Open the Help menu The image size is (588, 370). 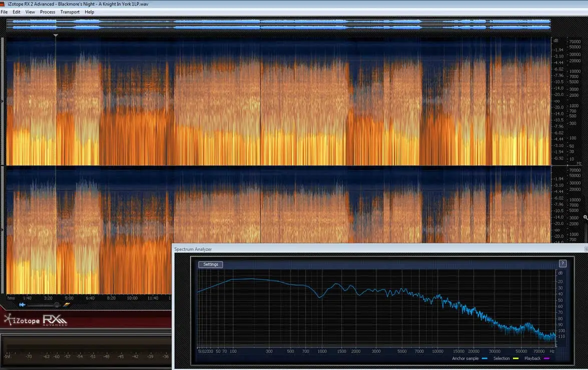pyautogui.click(x=89, y=12)
